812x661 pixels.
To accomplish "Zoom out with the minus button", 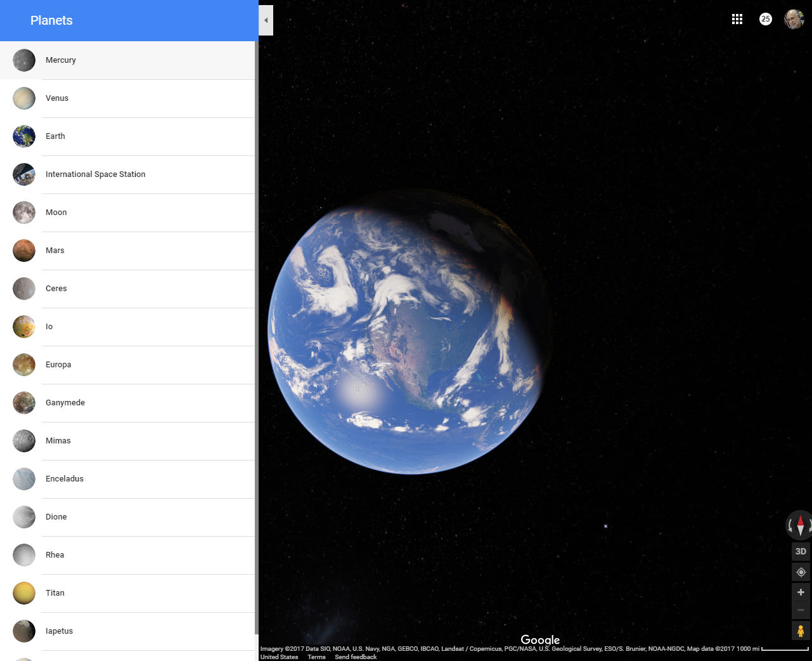I will pos(801,610).
